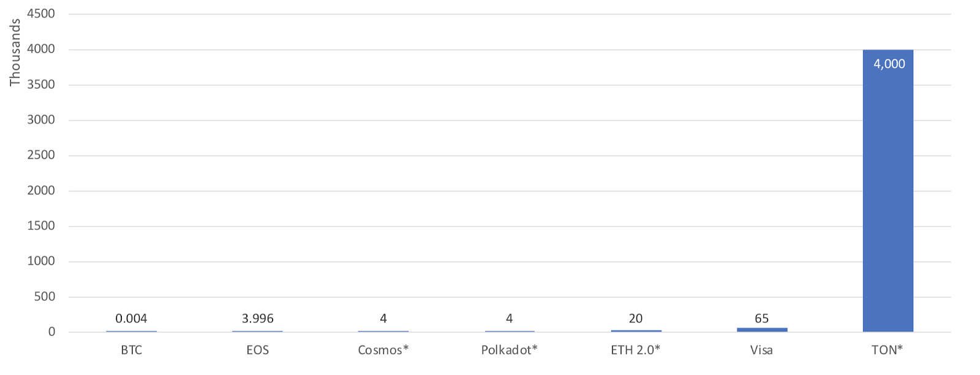
Task: Click the TON* axis label
Action: click(888, 350)
